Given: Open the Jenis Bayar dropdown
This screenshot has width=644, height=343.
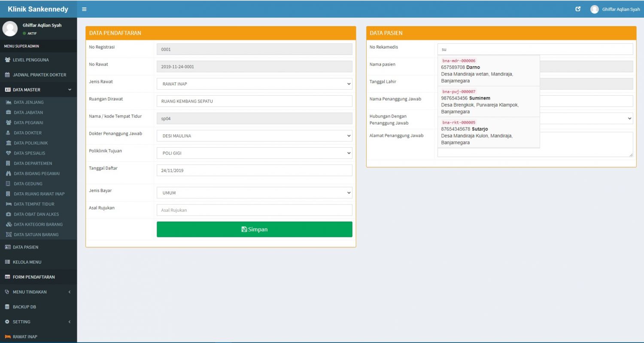Looking at the screenshot, I should click(254, 192).
